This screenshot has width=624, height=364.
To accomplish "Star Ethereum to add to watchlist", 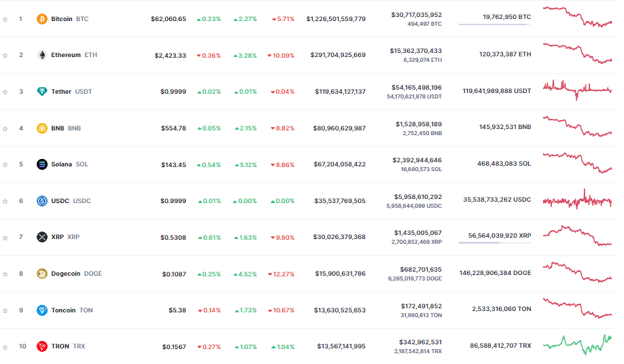I will (5, 55).
